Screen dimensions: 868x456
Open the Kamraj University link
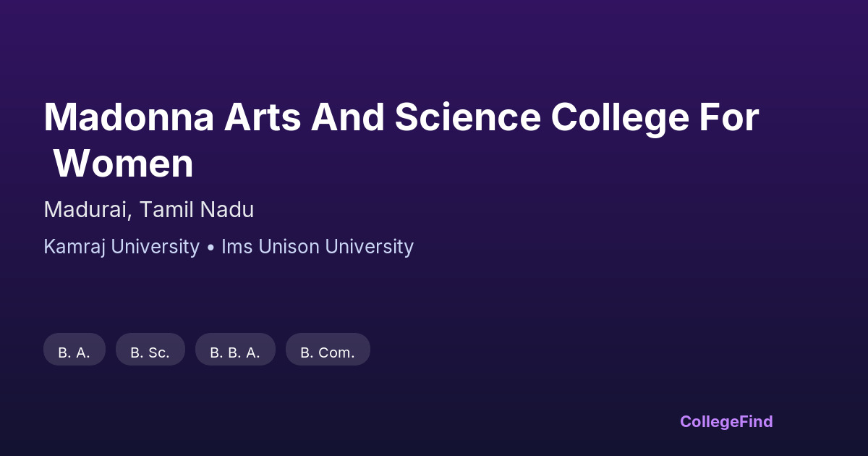[122, 247]
